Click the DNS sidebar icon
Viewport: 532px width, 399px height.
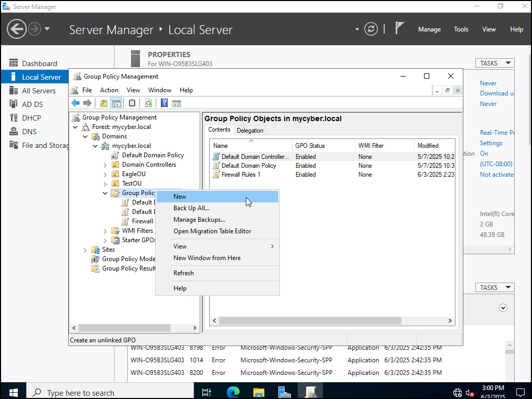14,131
